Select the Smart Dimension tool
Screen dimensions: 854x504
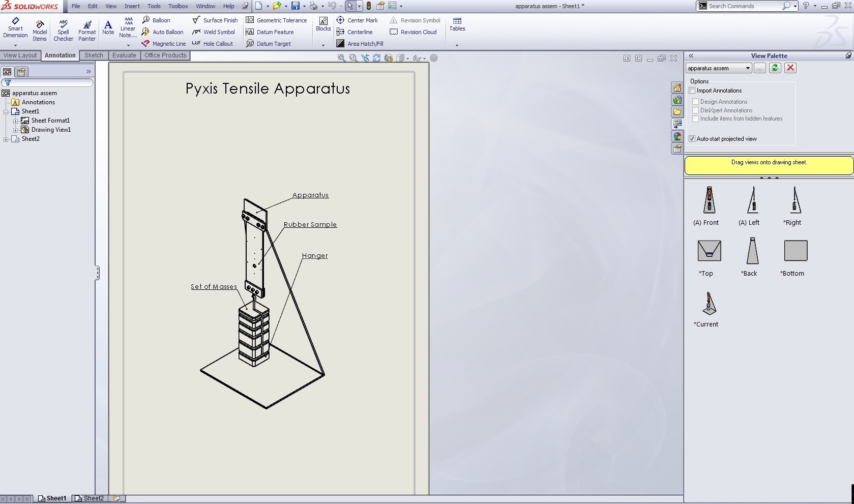tap(15, 27)
